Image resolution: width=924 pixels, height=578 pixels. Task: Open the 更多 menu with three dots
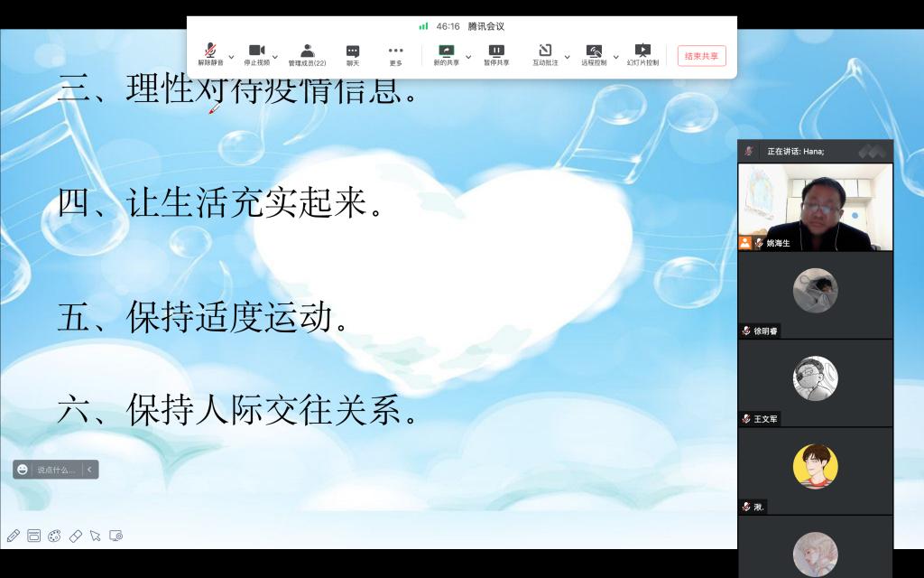coord(395,51)
